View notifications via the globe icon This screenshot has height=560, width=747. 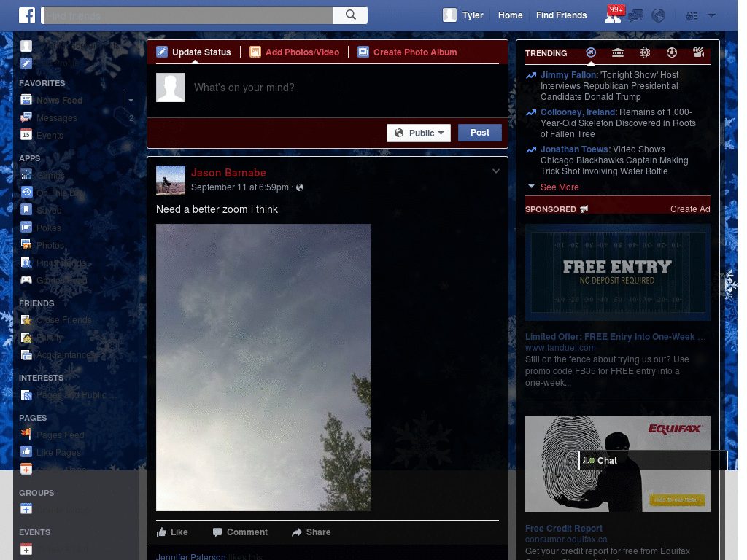pyautogui.click(x=658, y=15)
